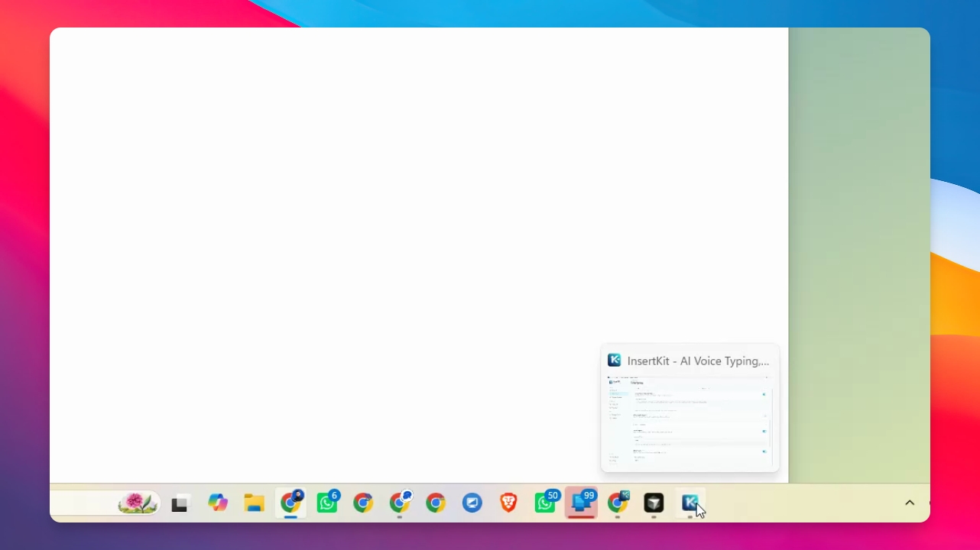Select the InsertKit window preview thumbnail

(690, 419)
